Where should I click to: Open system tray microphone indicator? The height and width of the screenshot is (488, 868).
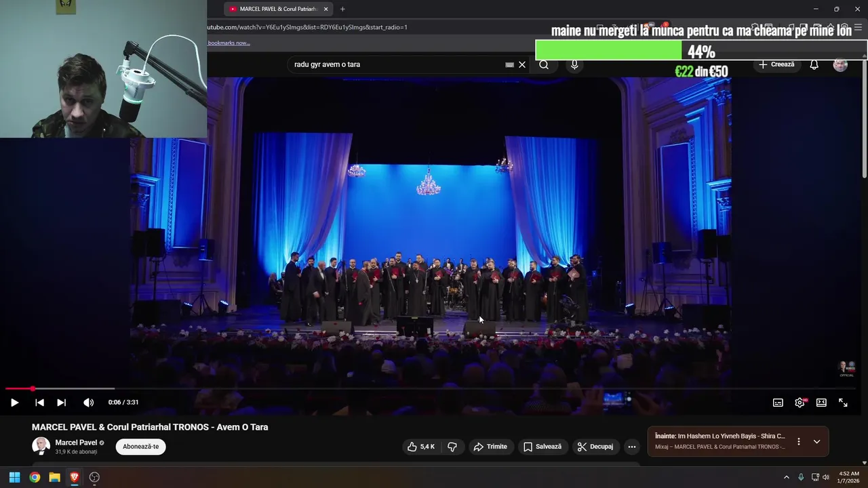pos(801,477)
